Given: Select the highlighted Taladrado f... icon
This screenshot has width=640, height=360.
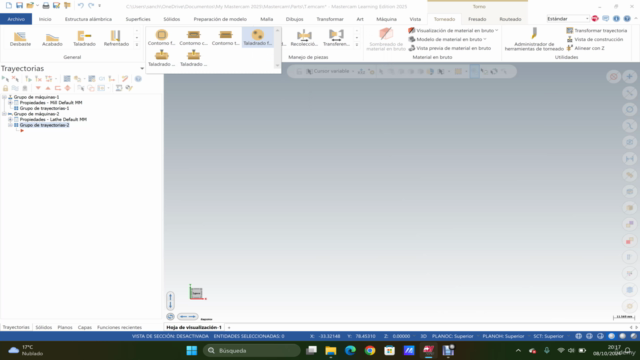Looking at the screenshot, I should point(257,37).
